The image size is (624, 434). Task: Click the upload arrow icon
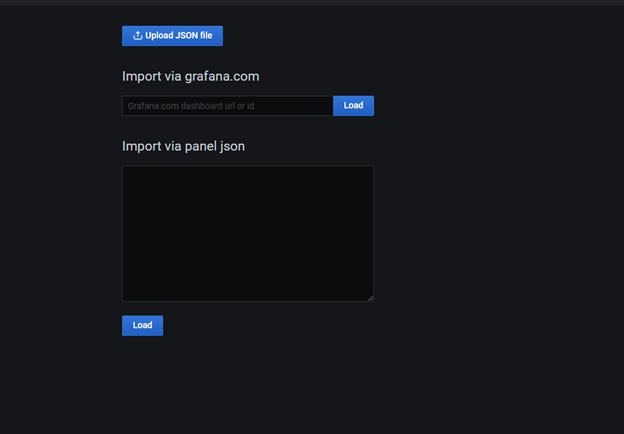tap(138, 35)
